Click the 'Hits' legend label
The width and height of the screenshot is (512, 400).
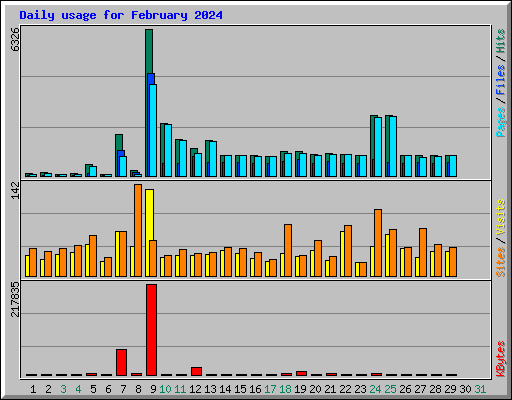tap(501, 41)
